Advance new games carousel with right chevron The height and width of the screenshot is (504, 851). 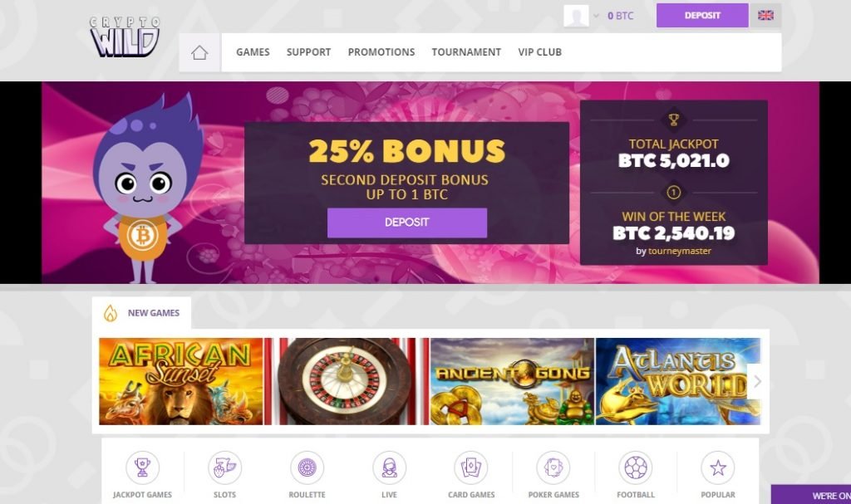pyautogui.click(x=758, y=381)
